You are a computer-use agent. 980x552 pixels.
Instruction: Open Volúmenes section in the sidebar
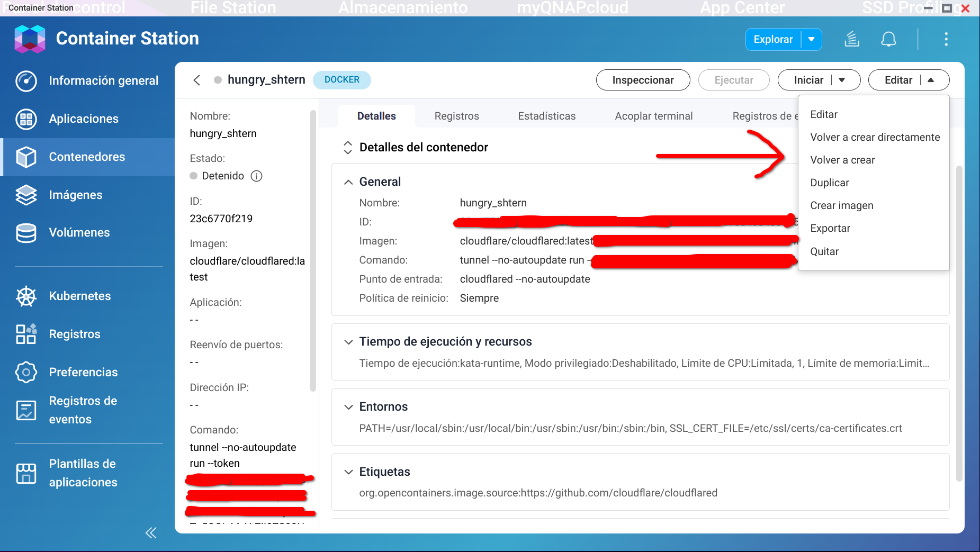(x=79, y=232)
